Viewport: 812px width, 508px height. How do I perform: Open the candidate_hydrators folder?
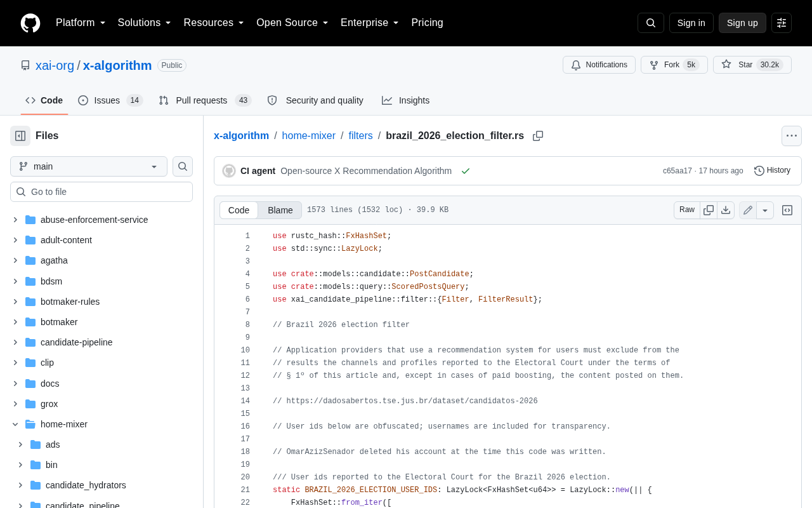click(86, 485)
